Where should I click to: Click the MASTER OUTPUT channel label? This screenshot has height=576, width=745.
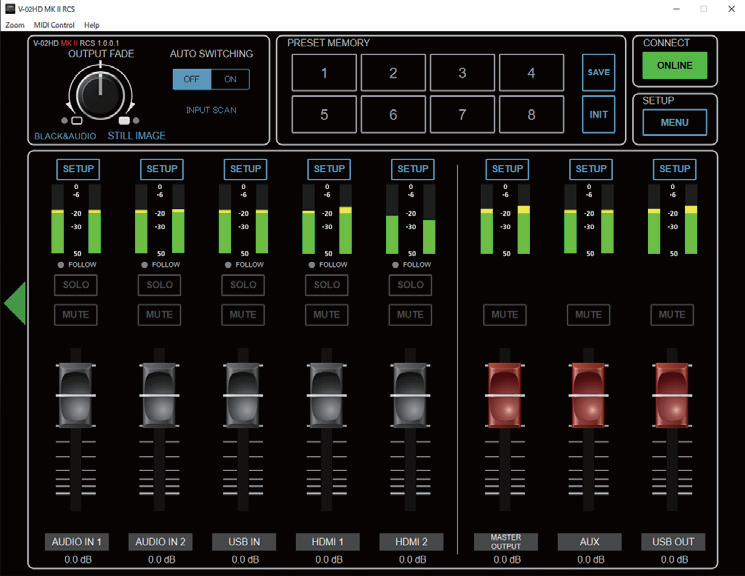506,542
